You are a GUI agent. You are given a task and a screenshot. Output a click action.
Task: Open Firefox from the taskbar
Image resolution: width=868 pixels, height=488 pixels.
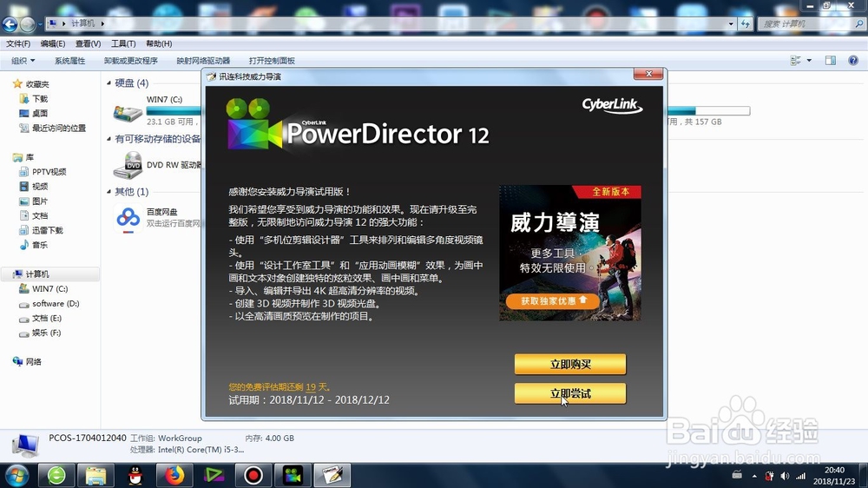pos(174,475)
